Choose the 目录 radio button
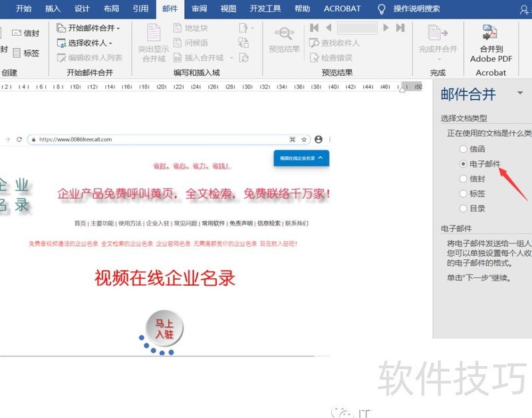532x418 pixels. [x=464, y=208]
